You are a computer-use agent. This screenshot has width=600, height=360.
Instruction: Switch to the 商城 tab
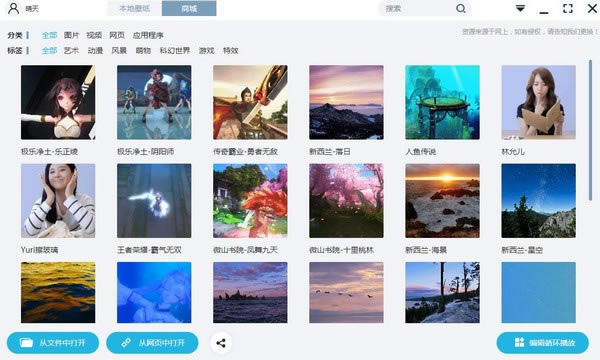tap(189, 8)
